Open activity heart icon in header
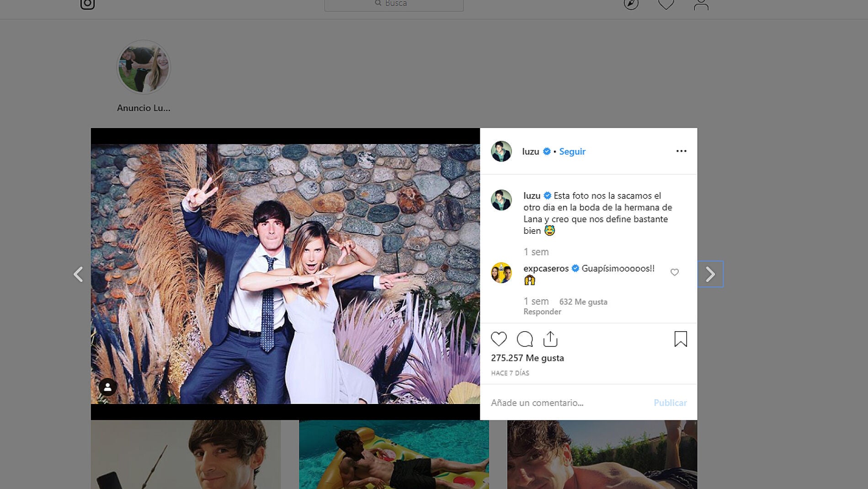This screenshot has height=489, width=868. click(x=666, y=5)
